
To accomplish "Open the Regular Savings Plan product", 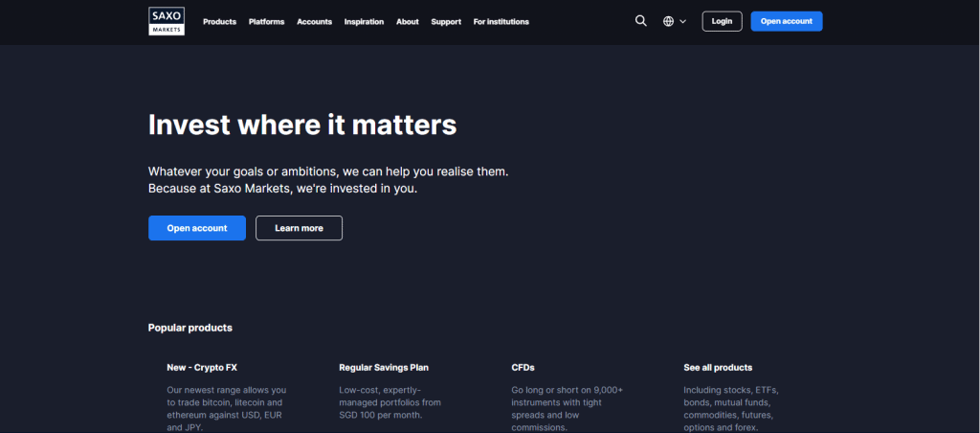I will tap(384, 367).
